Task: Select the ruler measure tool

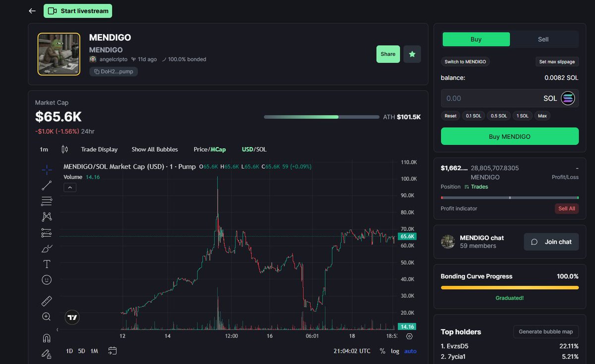Action: 47,301
